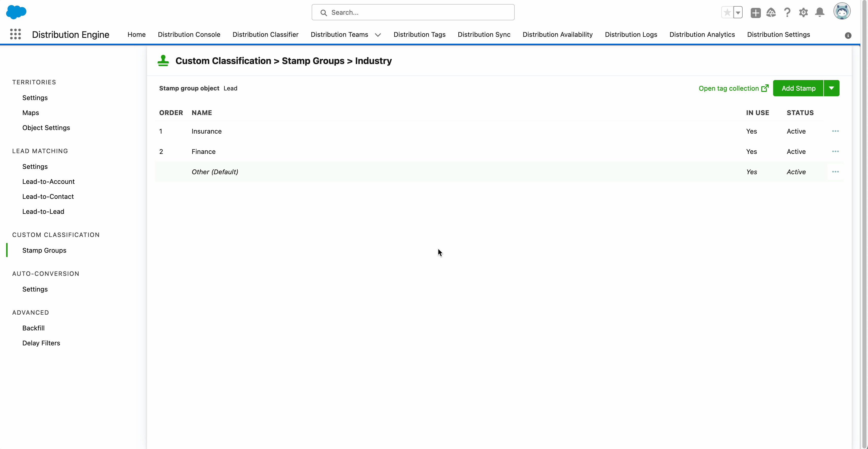Click the Yes value in Finance row
Screen dimensions: 868x449
pyautogui.click(x=752, y=152)
